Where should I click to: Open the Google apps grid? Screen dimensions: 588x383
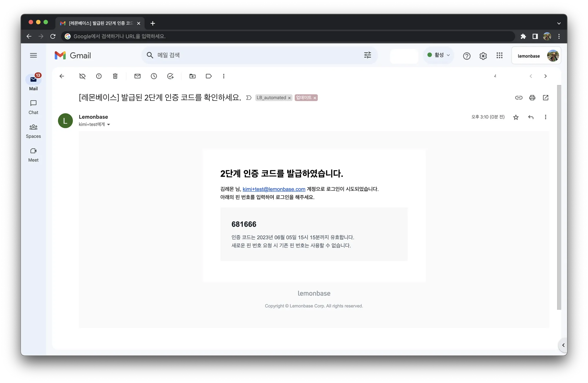[500, 55]
